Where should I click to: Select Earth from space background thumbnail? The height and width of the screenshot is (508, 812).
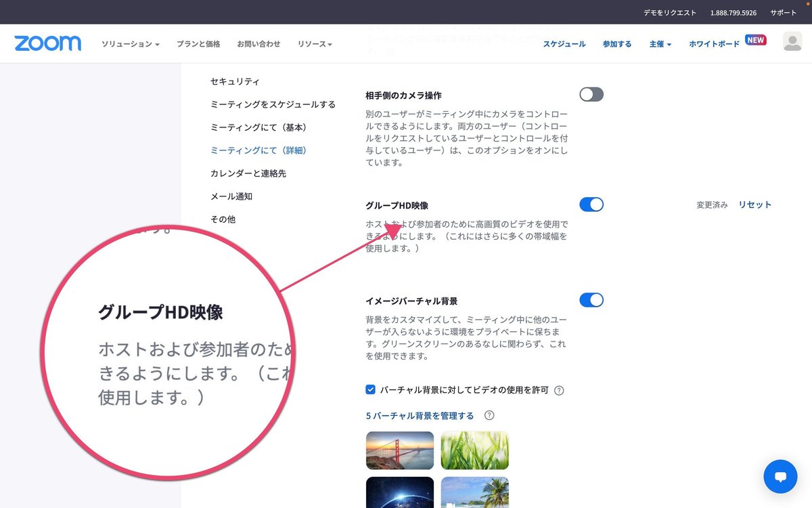pos(400,492)
